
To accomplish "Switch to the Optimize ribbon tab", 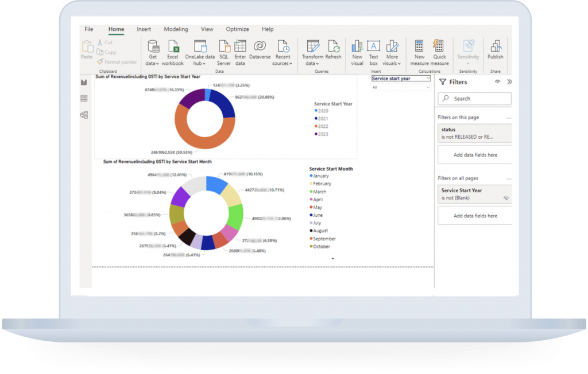I will (237, 29).
